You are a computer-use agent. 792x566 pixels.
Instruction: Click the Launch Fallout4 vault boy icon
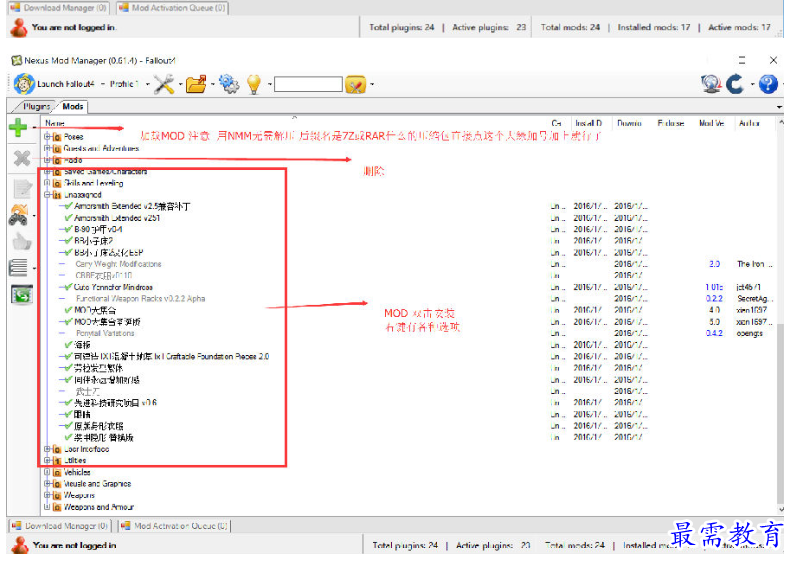pyautogui.click(x=24, y=84)
